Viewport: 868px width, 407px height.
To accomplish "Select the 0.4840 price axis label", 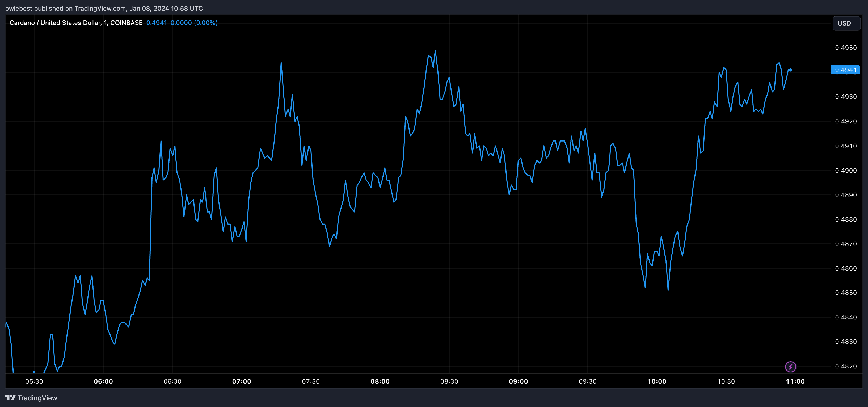I will tap(846, 317).
